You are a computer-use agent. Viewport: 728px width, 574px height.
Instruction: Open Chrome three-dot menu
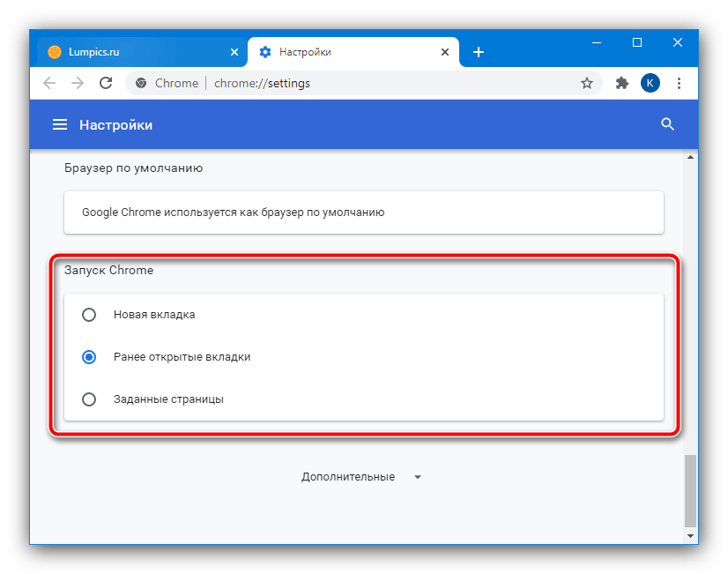(x=679, y=83)
